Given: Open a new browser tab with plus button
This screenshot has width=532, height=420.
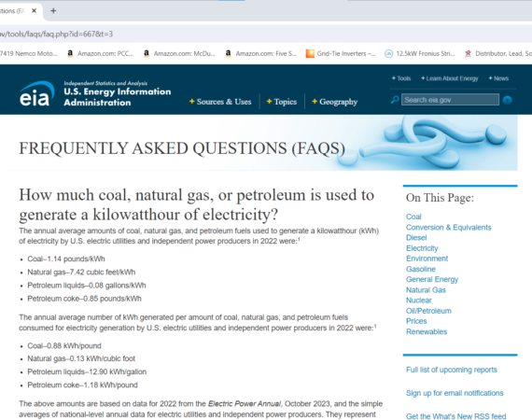Looking at the screenshot, I should [53, 11].
